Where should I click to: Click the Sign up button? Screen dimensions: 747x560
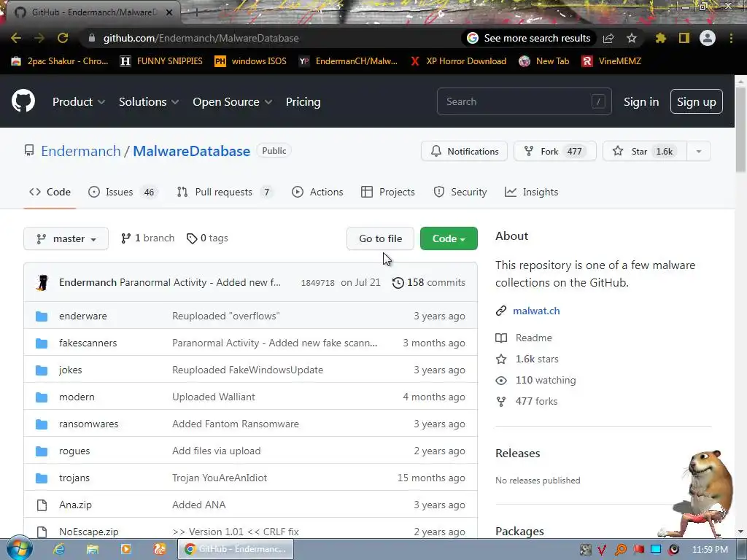pyautogui.click(x=697, y=102)
